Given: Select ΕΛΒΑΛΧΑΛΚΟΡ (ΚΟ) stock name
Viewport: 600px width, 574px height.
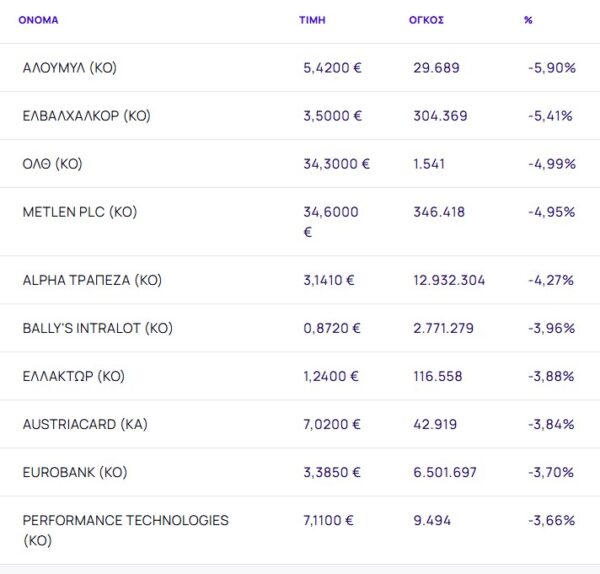Looking at the screenshot, I should pyautogui.click(x=86, y=116).
